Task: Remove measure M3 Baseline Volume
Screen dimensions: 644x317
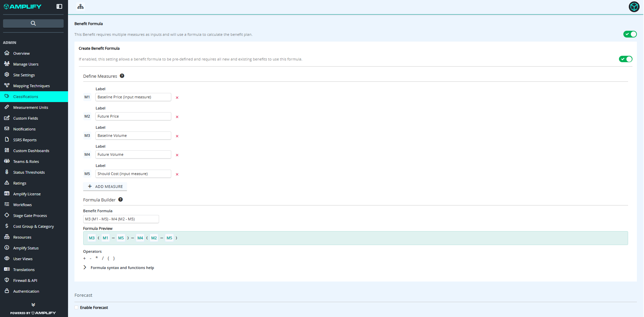Action: point(177,136)
